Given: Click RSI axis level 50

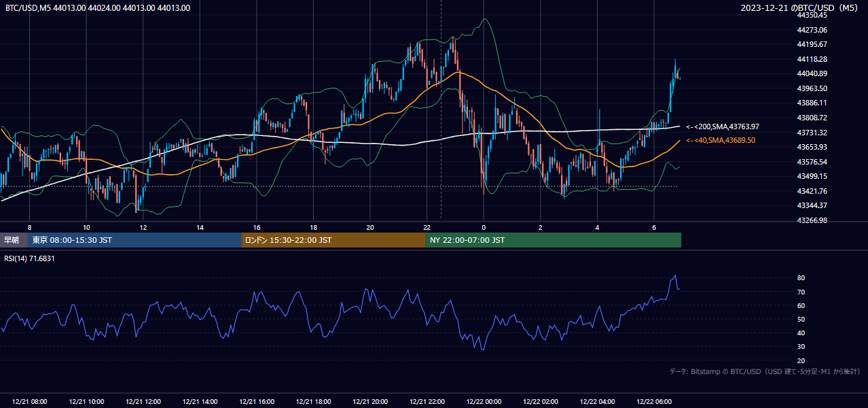Looking at the screenshot, I should click(801, 319).
